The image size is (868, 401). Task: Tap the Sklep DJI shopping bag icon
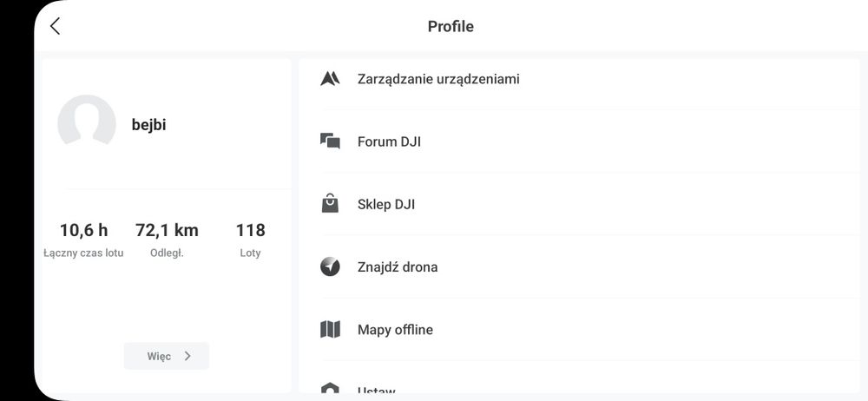pyautogui.click(x=330, y=204)
